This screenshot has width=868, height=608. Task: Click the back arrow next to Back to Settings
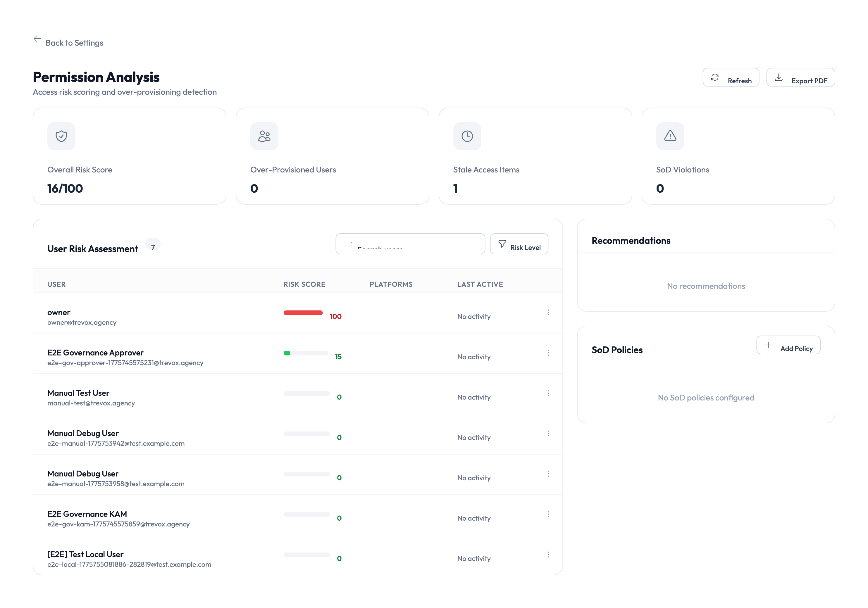point(37,39)
